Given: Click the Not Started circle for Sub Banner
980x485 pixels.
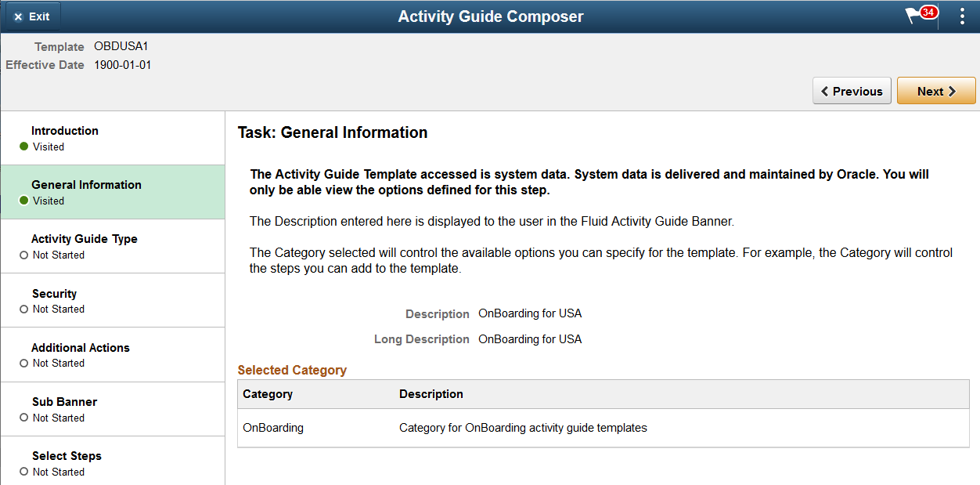Looking at the screenshot, I should pyautogui.click(x=24, y=418).
